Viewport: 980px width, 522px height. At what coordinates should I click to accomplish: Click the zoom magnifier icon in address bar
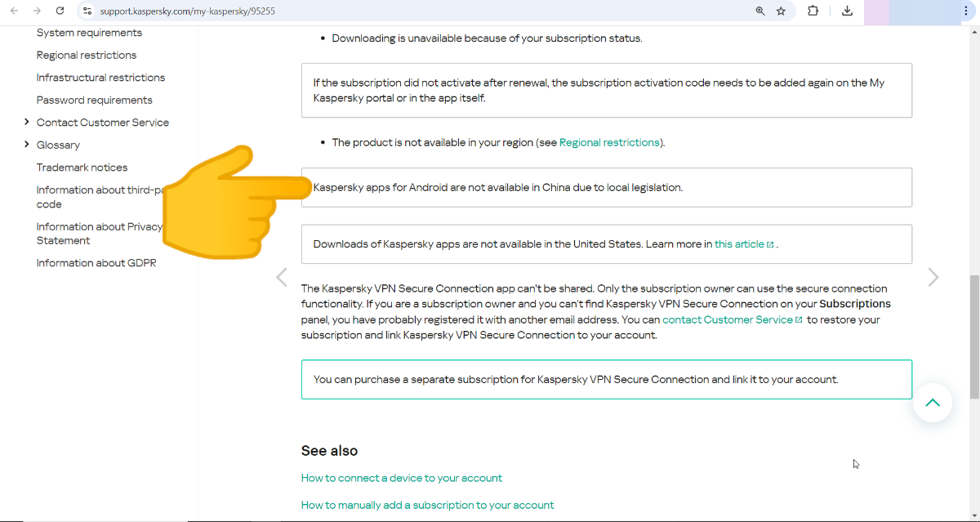click(x=760, y=11)
